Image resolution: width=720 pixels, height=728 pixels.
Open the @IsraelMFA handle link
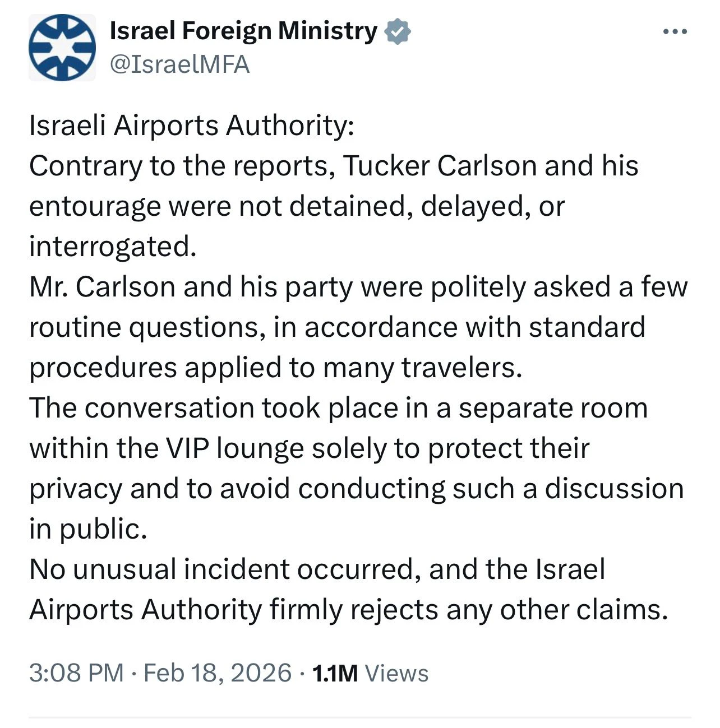(x=179, y=64)
